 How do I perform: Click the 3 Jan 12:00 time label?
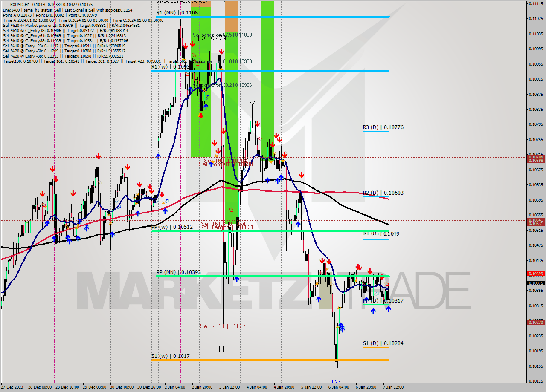(x=229, y=387)
